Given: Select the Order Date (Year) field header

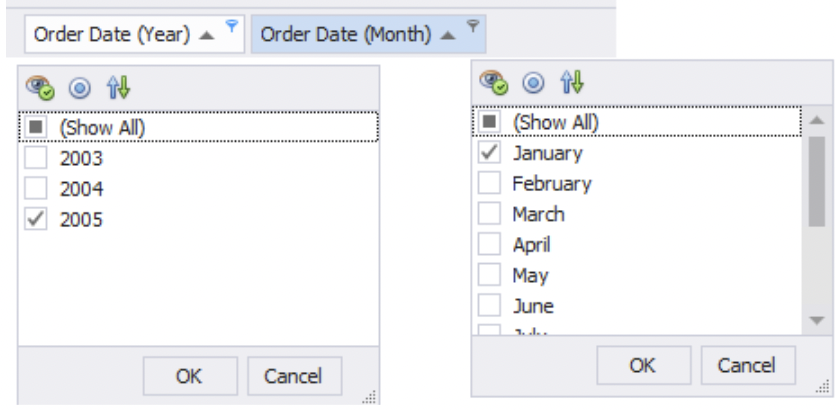Looking at the screenshot, I should click(x=112, y=34).
